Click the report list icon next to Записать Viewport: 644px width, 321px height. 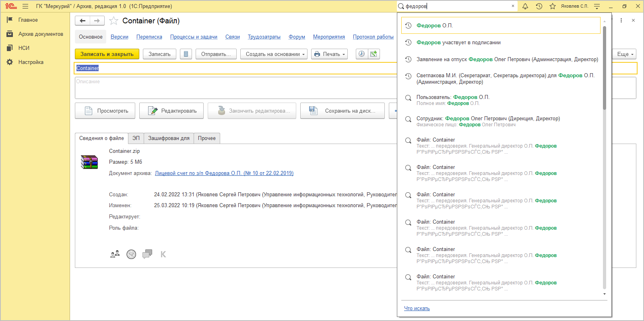186,54
